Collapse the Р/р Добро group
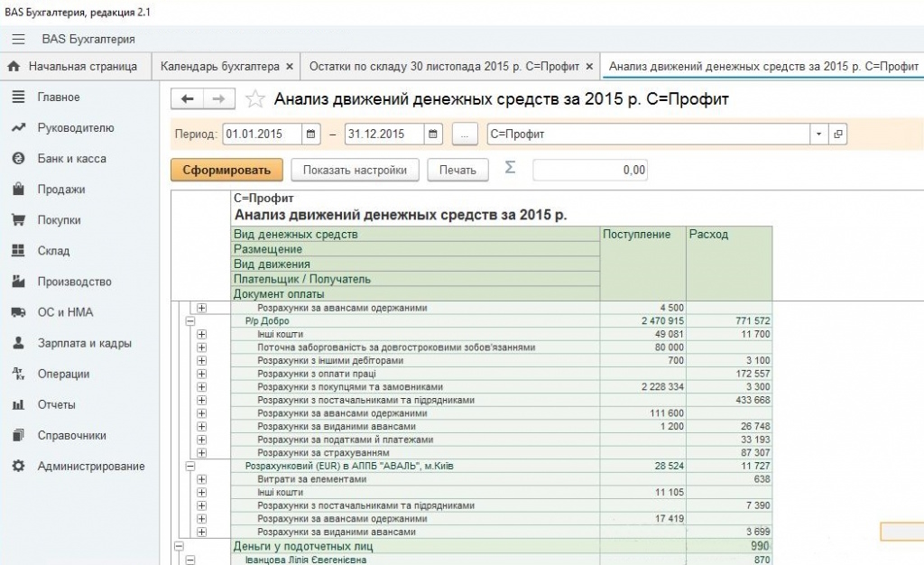The width and height of the screenshot is (924, 565). [x=189, y=321]
